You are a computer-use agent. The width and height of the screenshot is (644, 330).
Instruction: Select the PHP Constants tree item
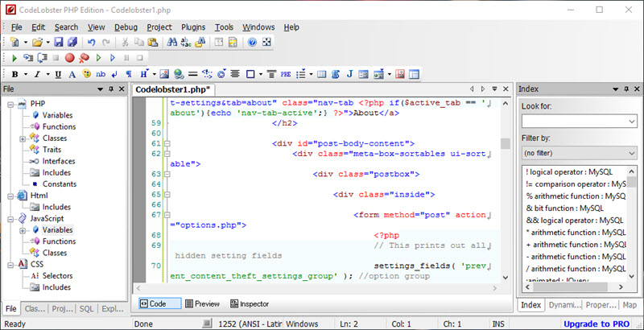[x=60, y=184]
